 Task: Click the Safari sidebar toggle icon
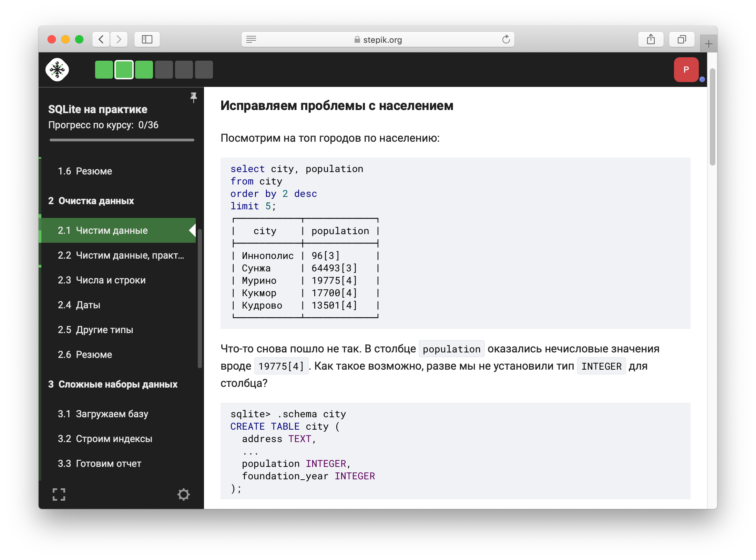[x=147, y=39]
